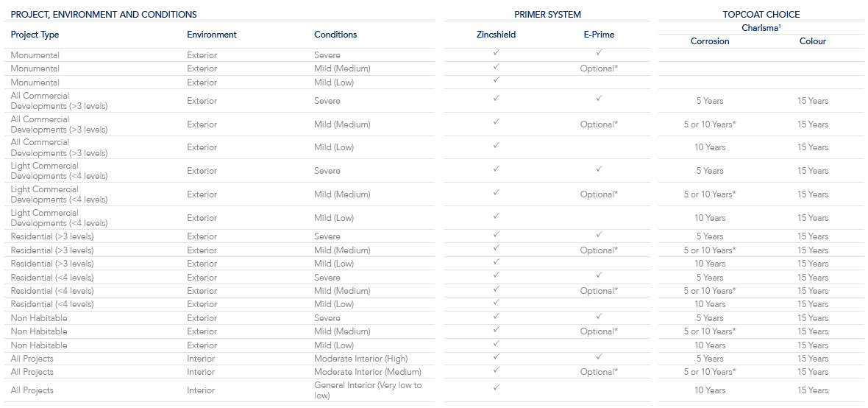Select the Conditions column header
Viewport: 868px width, 408px height.
(x=335, y=35)
